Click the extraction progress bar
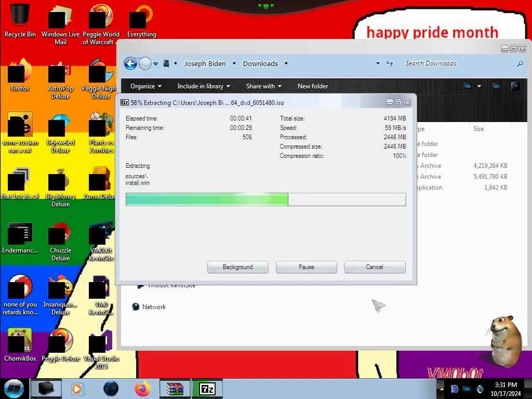 tap(265, 199)
